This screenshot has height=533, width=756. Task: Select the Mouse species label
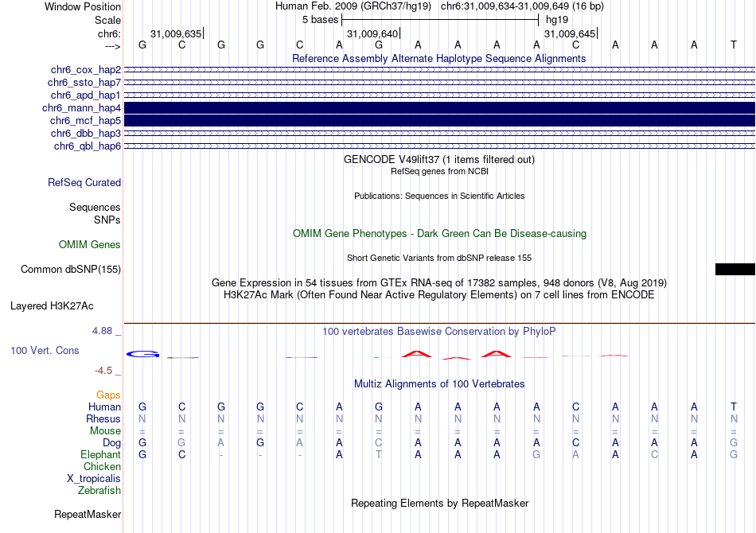click(x=106, y=431)
